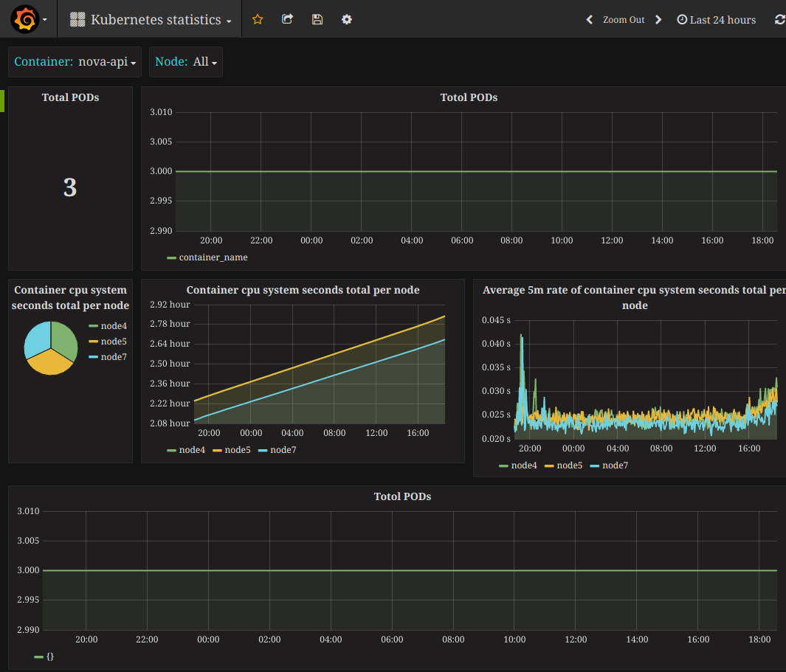Open the Last 24 hours time picker
Screen dimensions: 786x672
717,20
